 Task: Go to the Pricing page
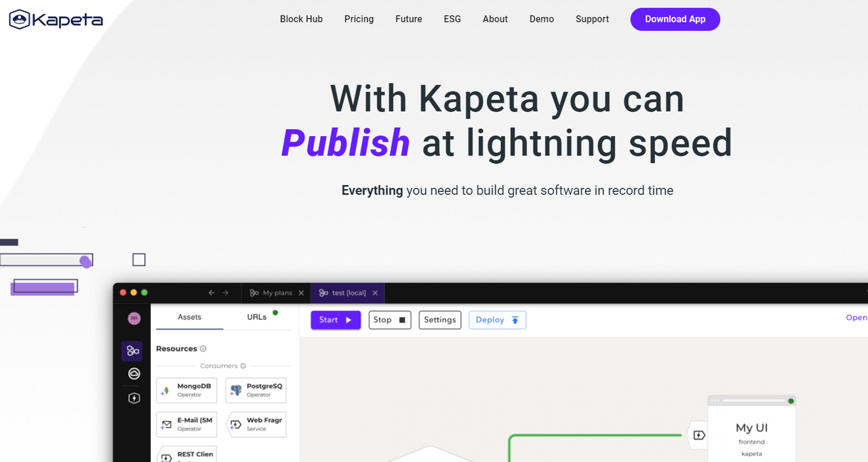click(359, 19)
